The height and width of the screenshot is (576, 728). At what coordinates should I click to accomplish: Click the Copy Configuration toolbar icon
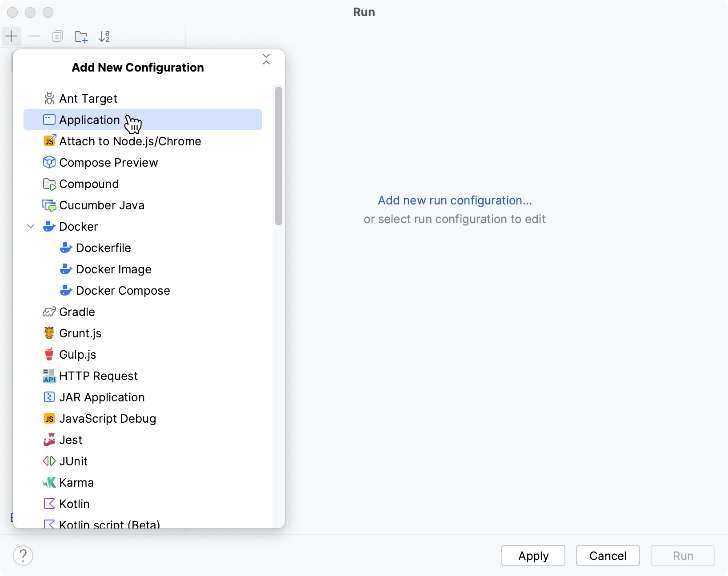pyautogui.click(x=58, y=36)
